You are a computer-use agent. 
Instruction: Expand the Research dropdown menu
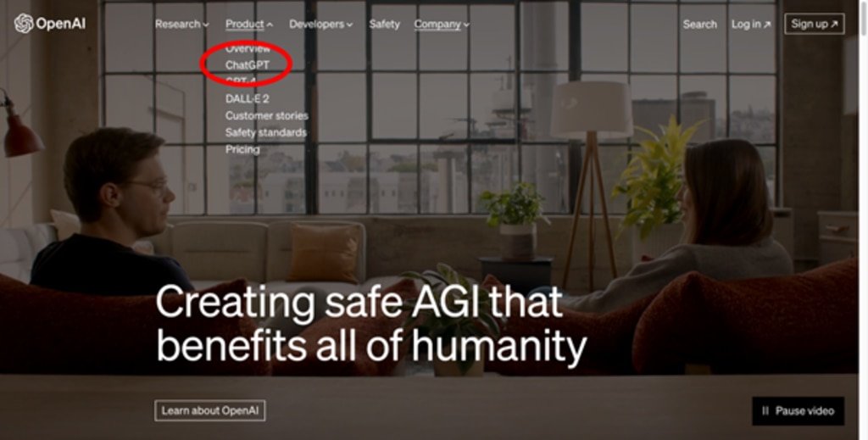point(182,25)
